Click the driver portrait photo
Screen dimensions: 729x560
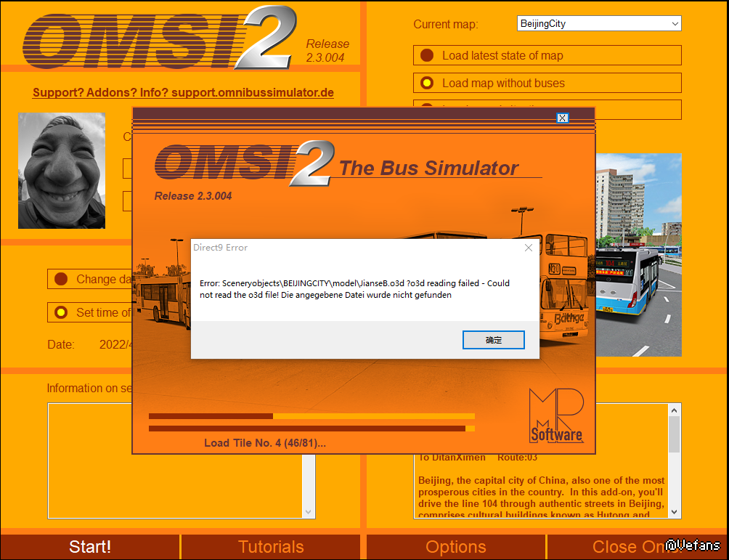click(x=62, y=171)
